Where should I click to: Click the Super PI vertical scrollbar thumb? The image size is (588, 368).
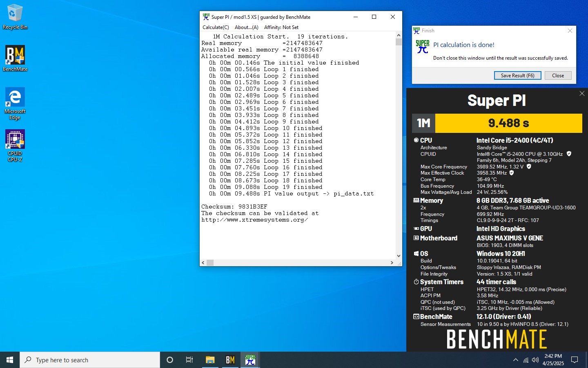click(399, 42)
